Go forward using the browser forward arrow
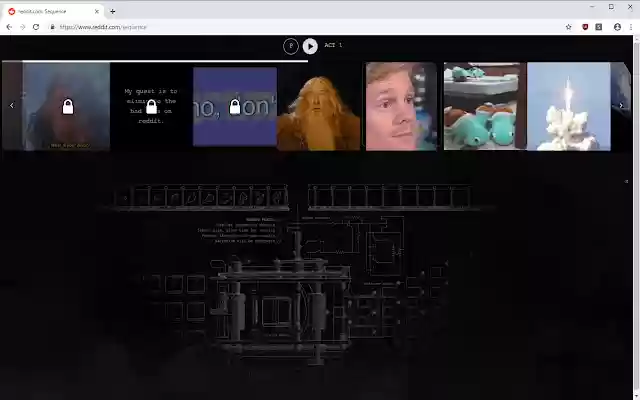640x400 pixels. (x=23, y=27)
